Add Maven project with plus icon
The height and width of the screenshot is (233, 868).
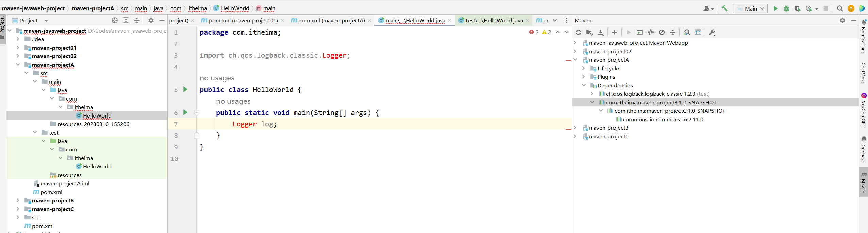(x=614, y=32)
